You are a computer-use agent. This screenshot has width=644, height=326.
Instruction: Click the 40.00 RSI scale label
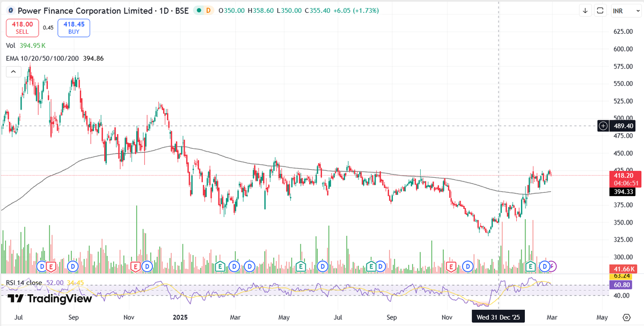click(622, 295)
